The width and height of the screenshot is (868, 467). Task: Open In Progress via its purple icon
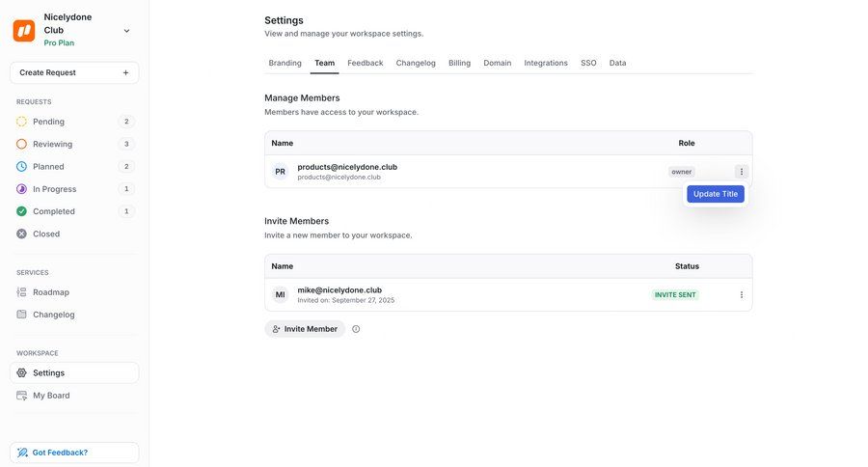[x=22, y=189]
